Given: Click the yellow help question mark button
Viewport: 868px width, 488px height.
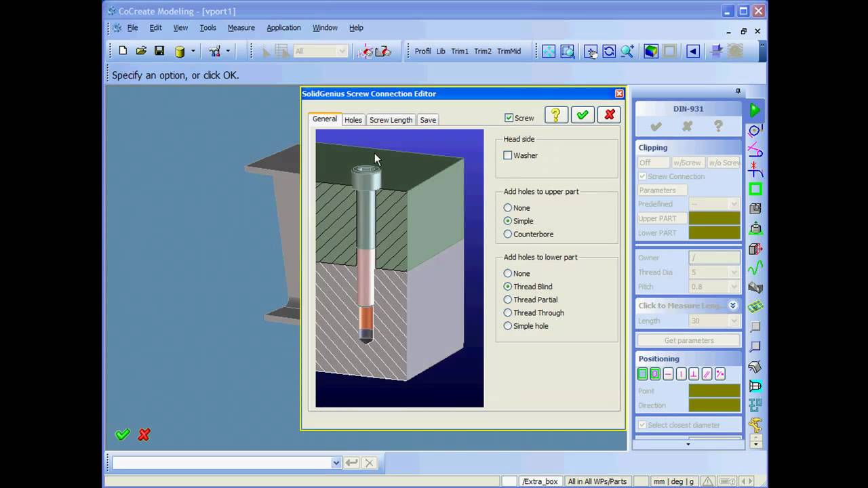Looking at the screenshot, I should (555, 115).
